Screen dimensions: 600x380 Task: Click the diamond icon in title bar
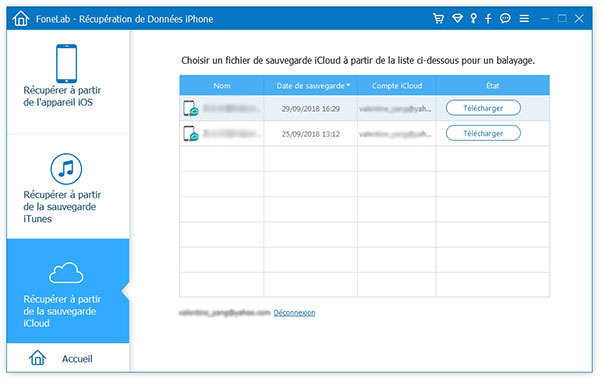(x=457, y=18)
